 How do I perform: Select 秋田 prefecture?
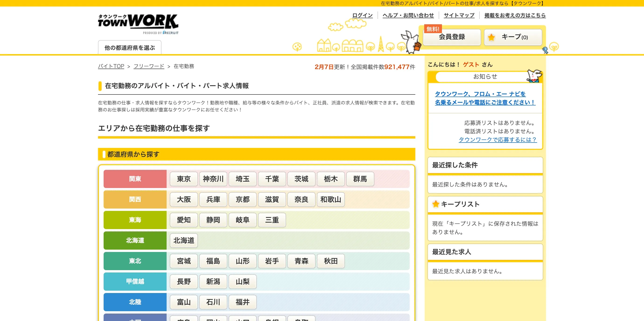331,261
